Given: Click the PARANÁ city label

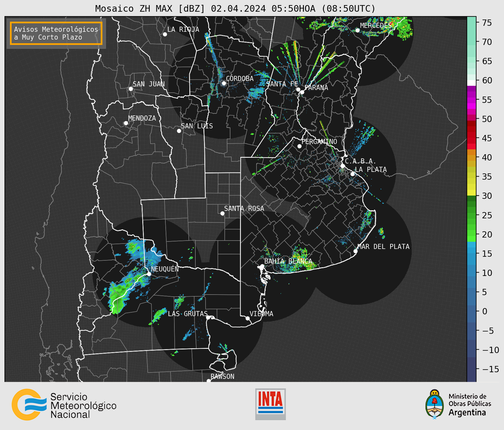Looking at the screenshot, I should pyautogui.click(x=316, y=88).
